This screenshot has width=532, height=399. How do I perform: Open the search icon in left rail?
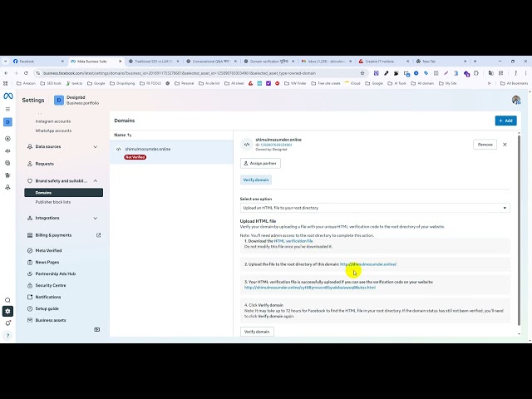pos(7,300)
